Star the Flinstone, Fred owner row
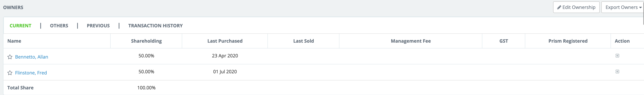Viewport: 644px width, 95px height. [10, 73]
